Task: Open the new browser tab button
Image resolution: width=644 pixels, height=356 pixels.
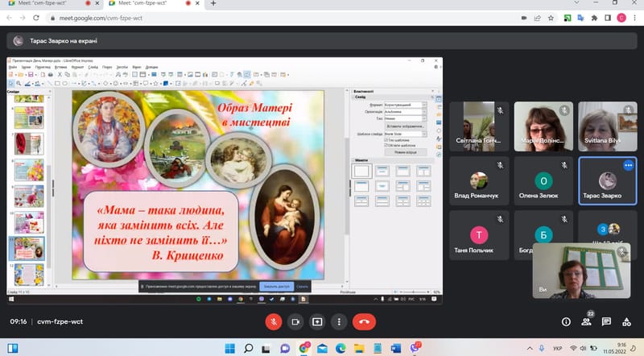Action: tap(213, 4)
